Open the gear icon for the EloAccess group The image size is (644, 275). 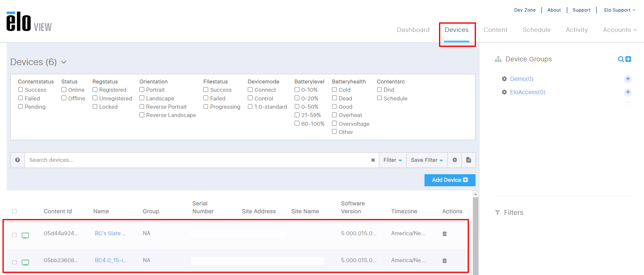point(505,92)
